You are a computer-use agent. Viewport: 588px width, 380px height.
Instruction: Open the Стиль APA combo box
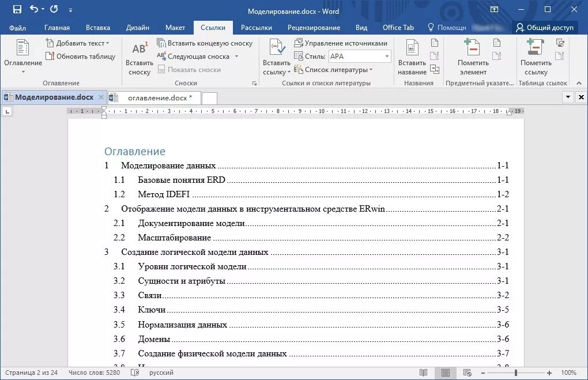(x=360, y=57)
